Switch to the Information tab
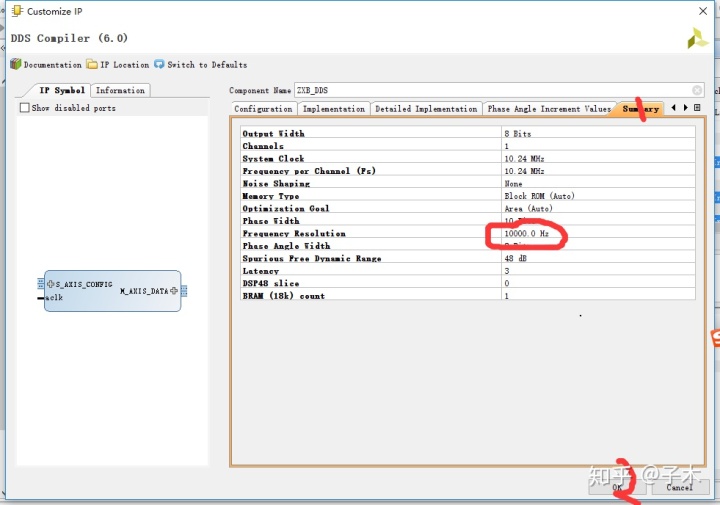720x505 pixels. [120, 90]
